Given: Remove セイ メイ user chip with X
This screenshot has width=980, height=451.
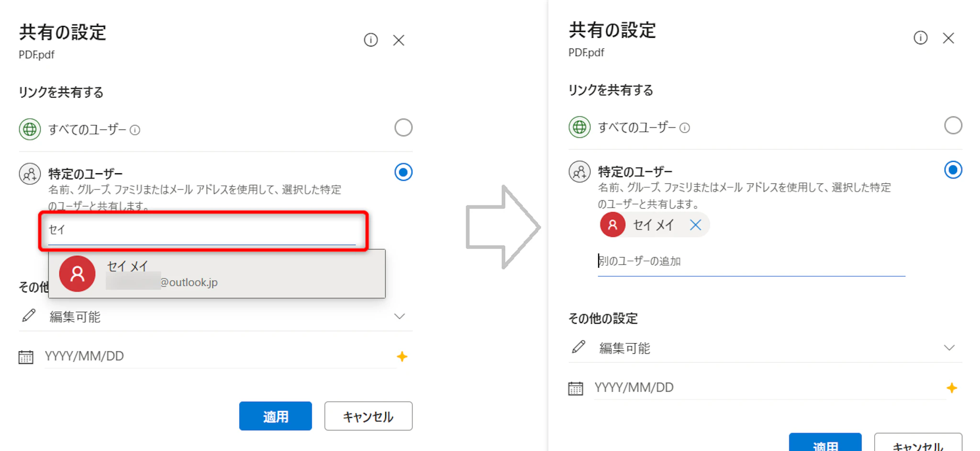Looking at the screenshot, I should click(x=695, y=225).
